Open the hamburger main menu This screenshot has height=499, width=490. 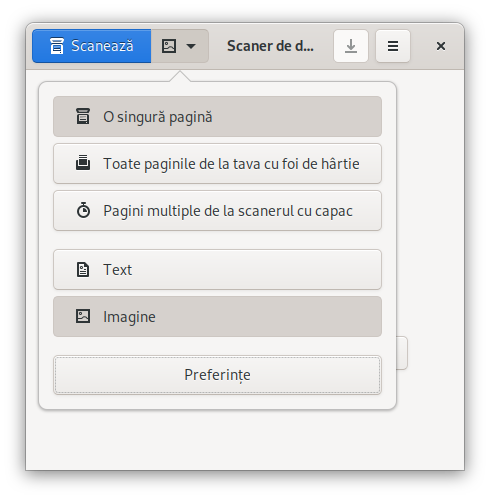tap(393, 46)
